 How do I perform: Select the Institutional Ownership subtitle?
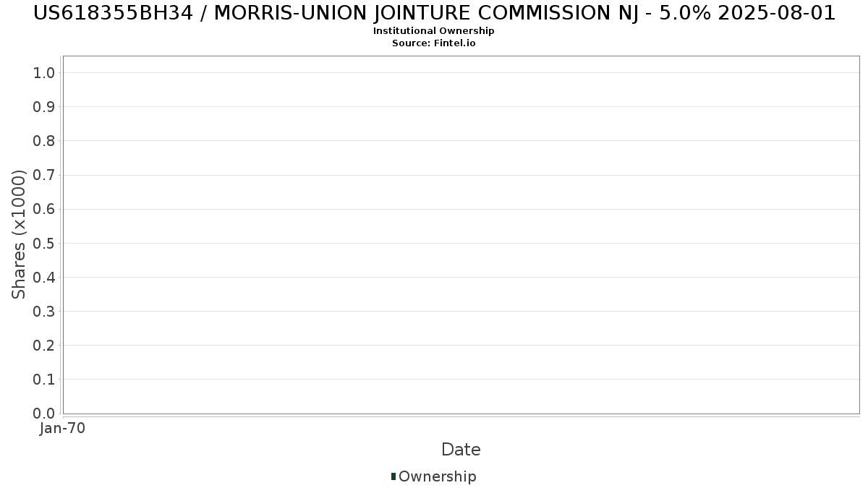[x=433, y=31]
